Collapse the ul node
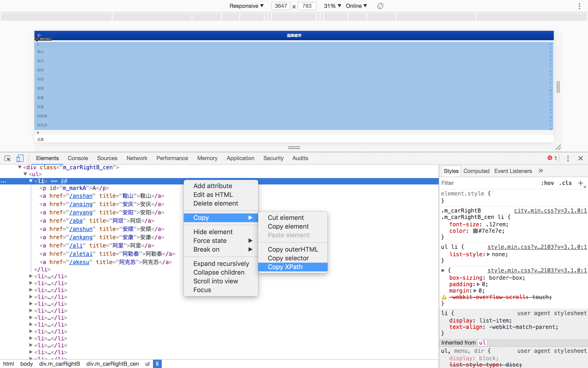This screenshot has height=368, width=588. click(25, 174)
